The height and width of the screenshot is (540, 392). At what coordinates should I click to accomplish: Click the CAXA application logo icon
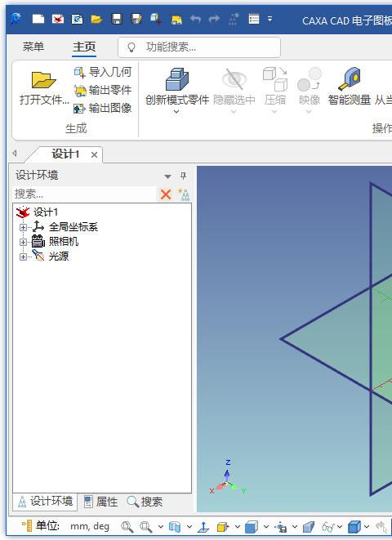point(16,18)
